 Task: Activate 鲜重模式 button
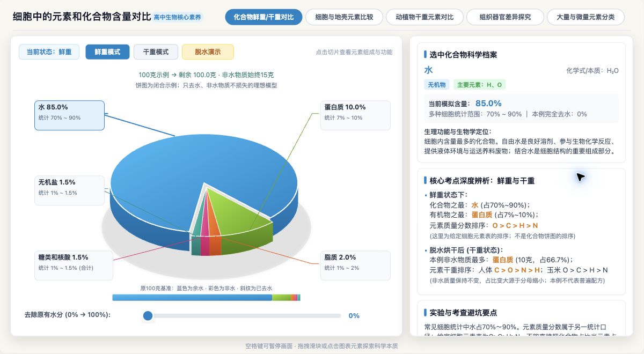[107, 52]
